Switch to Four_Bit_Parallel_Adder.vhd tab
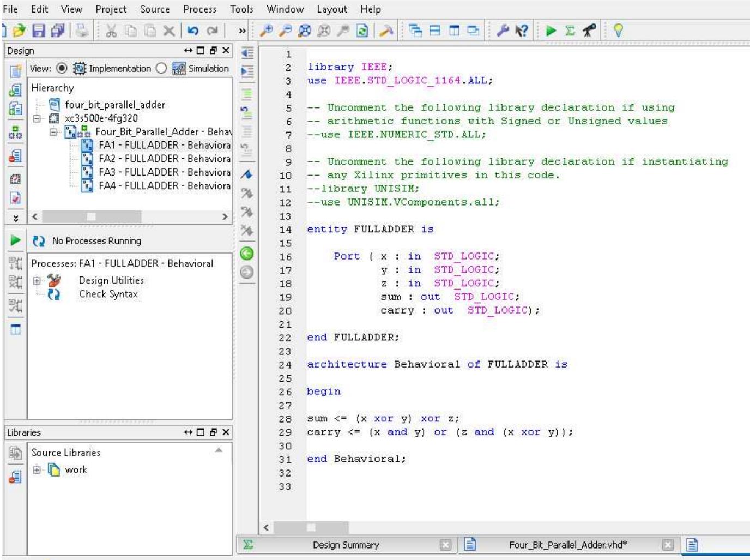Viewport: 756px width, 560px height. pos(568,545)
